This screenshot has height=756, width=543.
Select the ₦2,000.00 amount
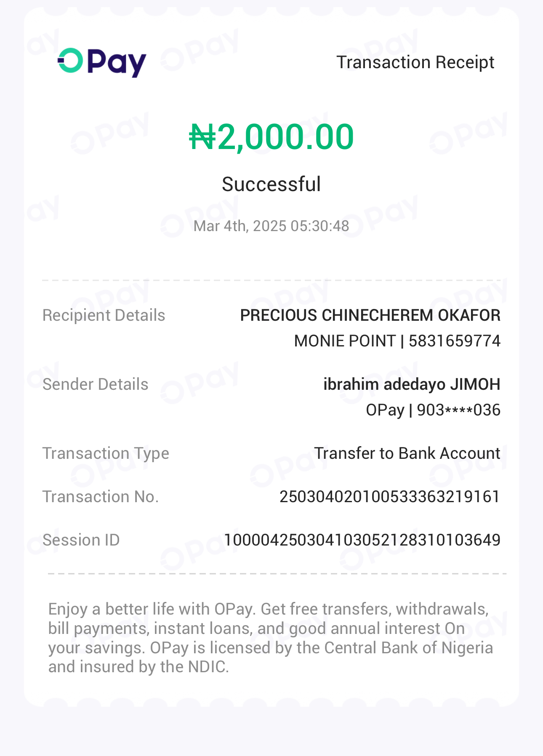(x=271, y=137)
